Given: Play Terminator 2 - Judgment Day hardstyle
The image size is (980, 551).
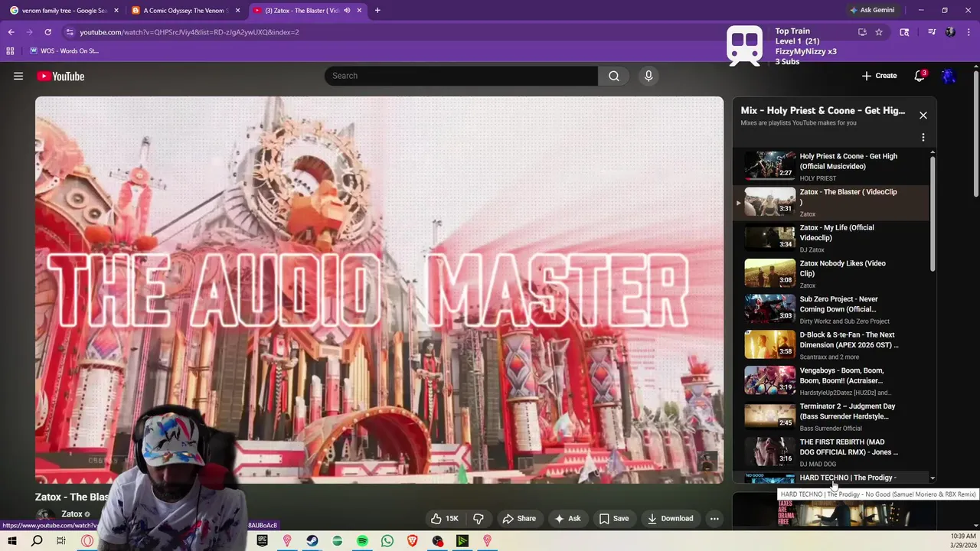Looking at the screenshot, I should coord(831,417).
